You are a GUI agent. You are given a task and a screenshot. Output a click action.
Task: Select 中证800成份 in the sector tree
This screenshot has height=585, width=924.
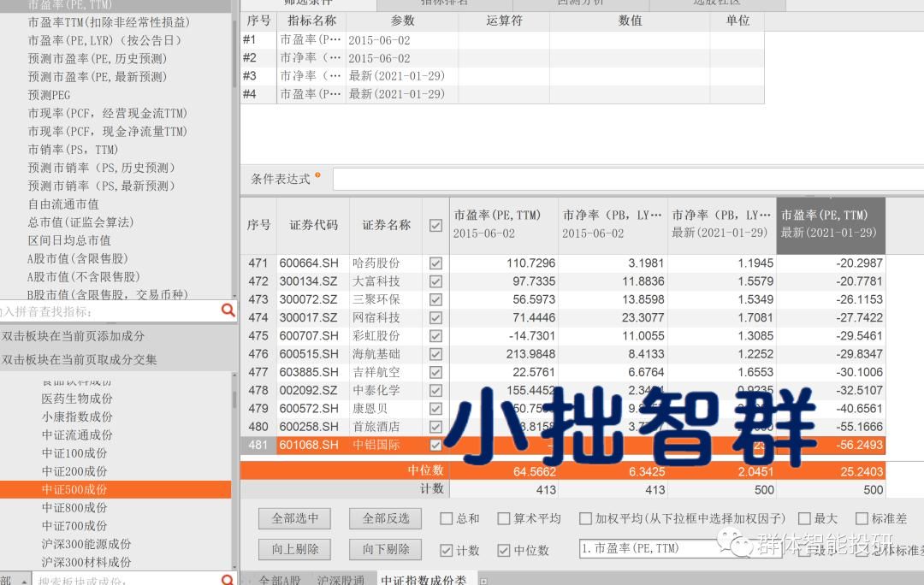coord(74,508)
